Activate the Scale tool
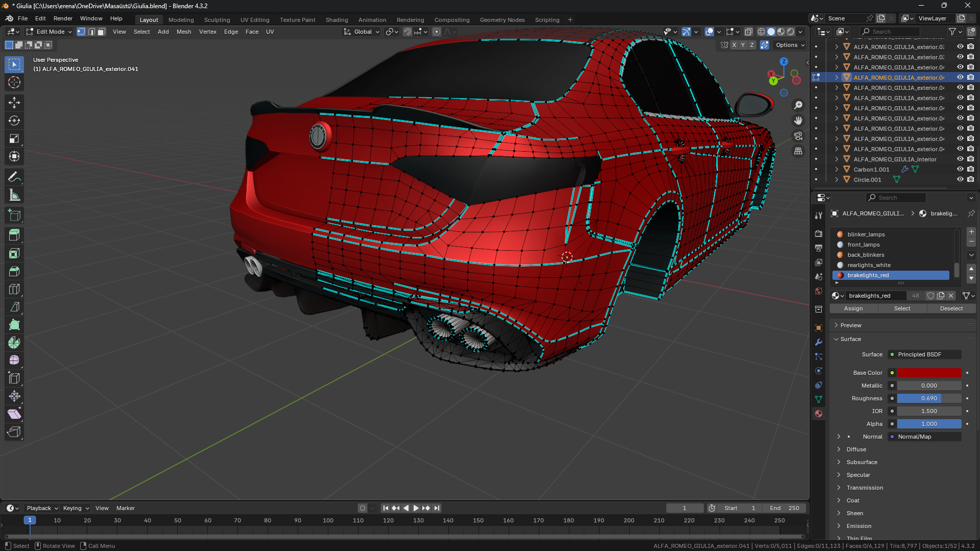 point(14,138)
